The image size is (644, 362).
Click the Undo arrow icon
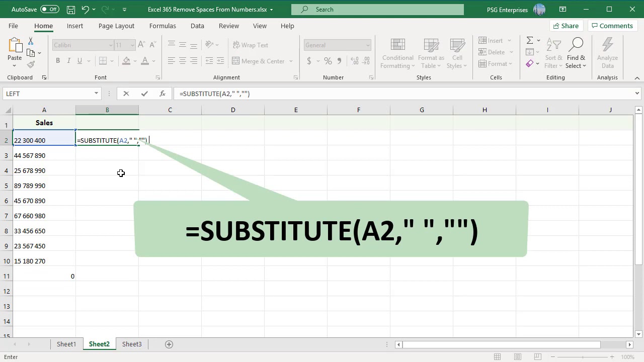point(86,10)
